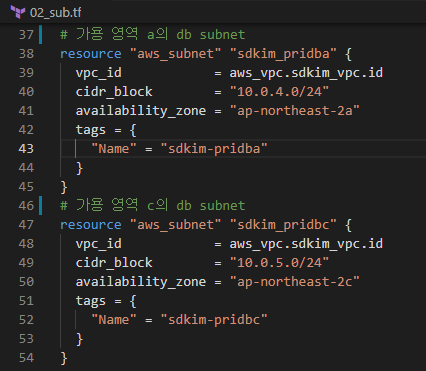Click the "sdkim-pridba" tag value

[x=214, y=149]
